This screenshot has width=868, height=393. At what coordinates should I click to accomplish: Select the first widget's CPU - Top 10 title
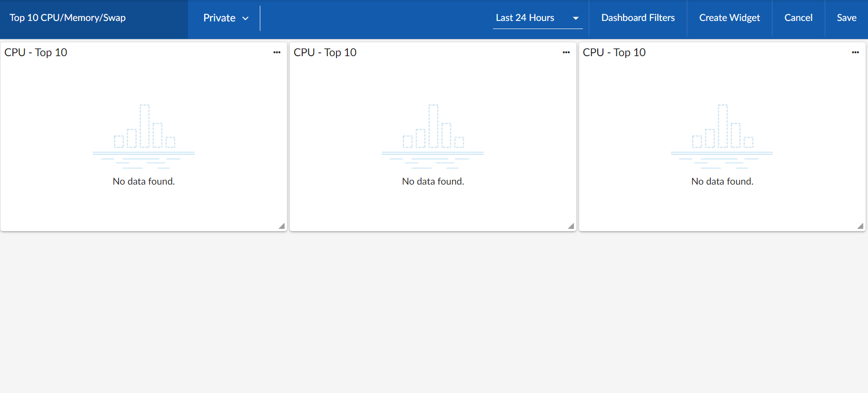pyautogui.click(x=36, y=52)
